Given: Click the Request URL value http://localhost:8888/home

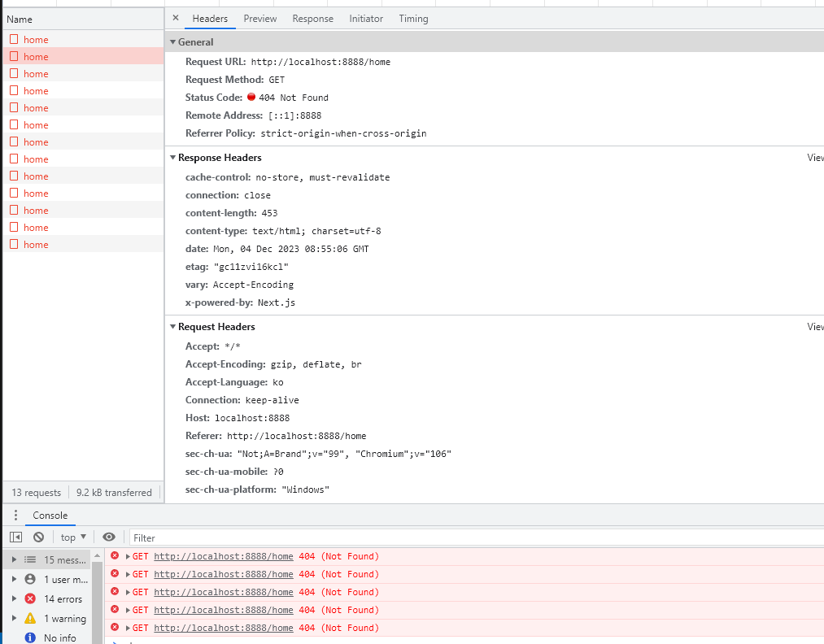Looking at the screenshot, I should [320, 62].
